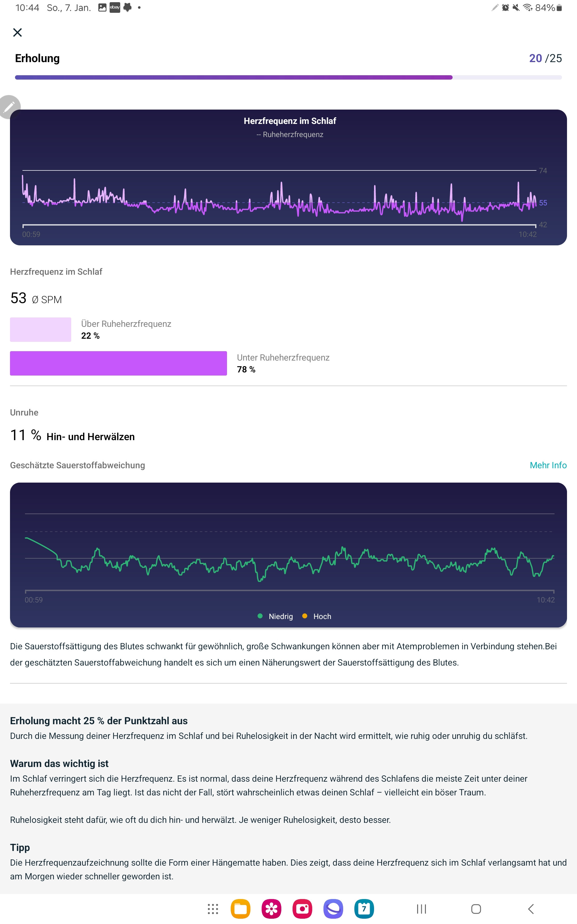Image resolution: width=577 pixels, height=924 pixels.
Task: Open the red camera app icon
Action: pos(302,909)
